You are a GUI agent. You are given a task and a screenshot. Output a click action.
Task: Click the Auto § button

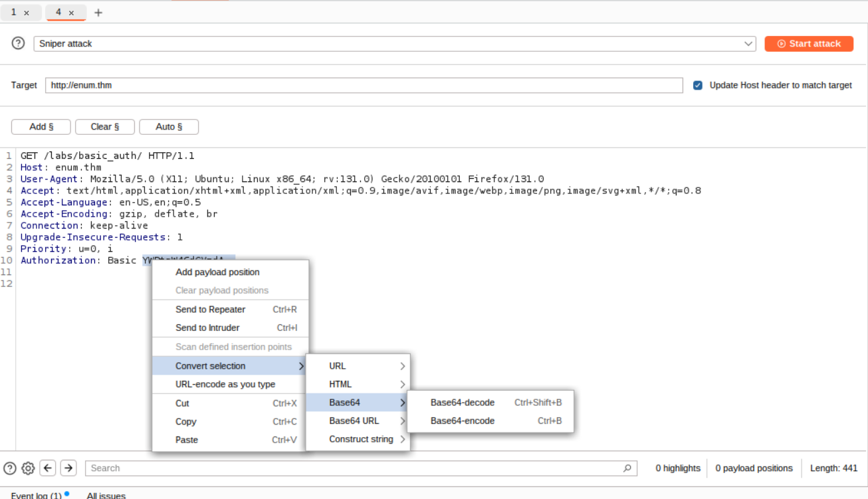(169, 127)
